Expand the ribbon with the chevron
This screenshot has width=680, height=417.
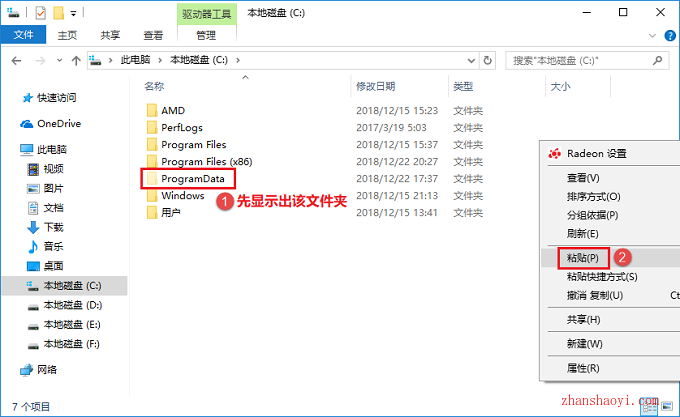point(652,36)
